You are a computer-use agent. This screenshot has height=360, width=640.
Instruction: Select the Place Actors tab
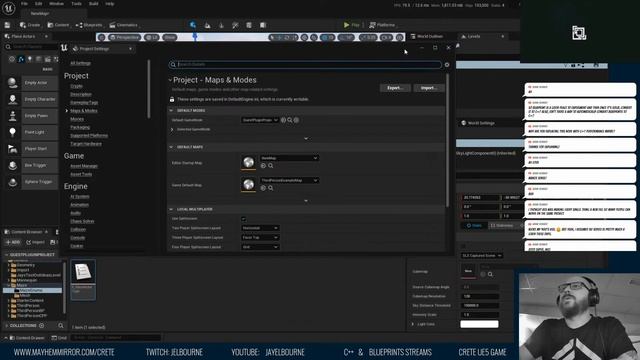pyautogui.click(x=23, y=36)
